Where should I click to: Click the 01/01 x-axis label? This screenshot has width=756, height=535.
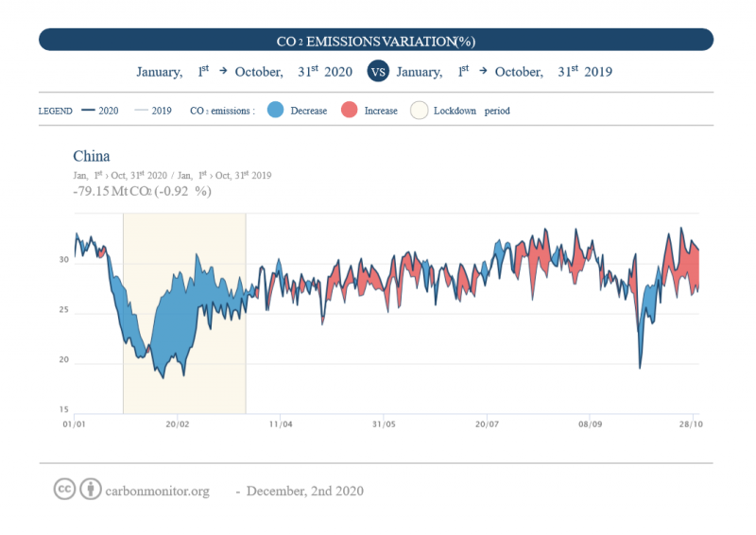74,424
